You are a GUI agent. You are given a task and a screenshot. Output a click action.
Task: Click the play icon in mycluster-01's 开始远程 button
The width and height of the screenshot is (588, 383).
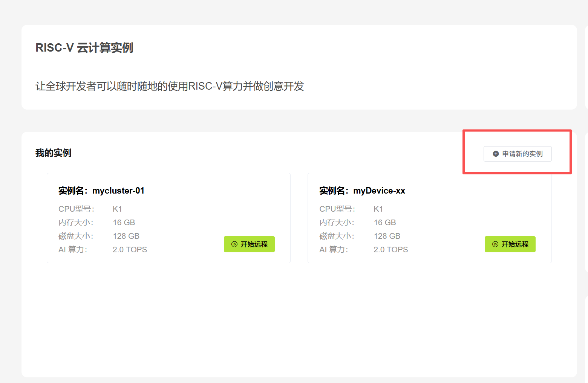234,244
